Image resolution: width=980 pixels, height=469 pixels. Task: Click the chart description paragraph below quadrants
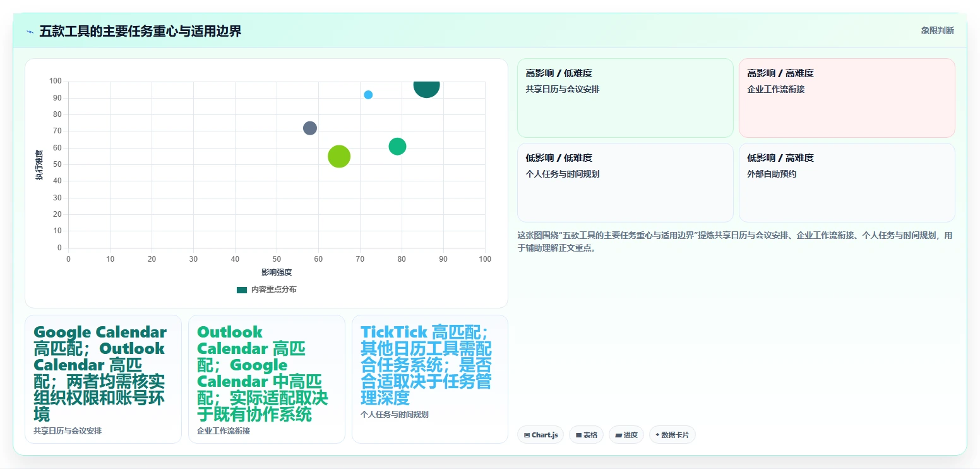(736, 241)
